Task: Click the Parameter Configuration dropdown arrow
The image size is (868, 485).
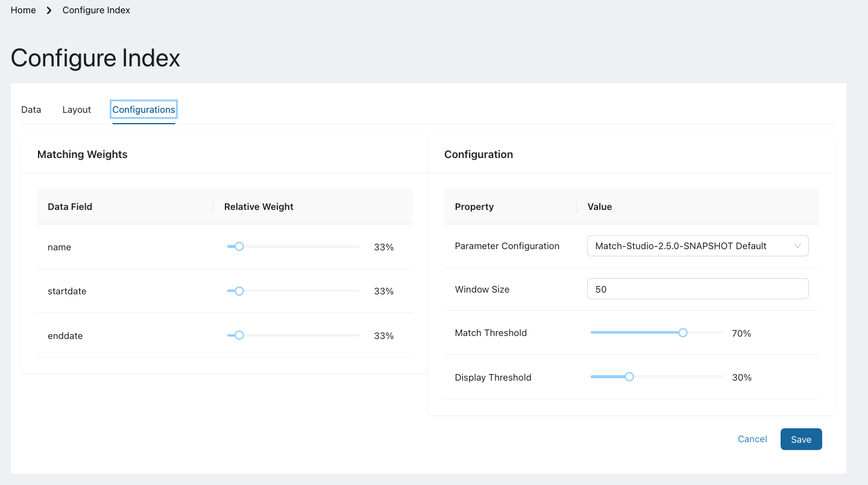Action: point(797,246)
